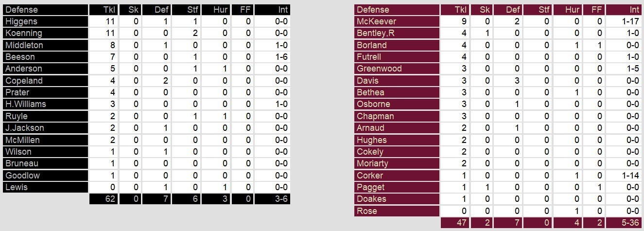Select the Defense header in the maroon table
The height and width of the screenshot is (231, 644).
(x=373, y=10)
